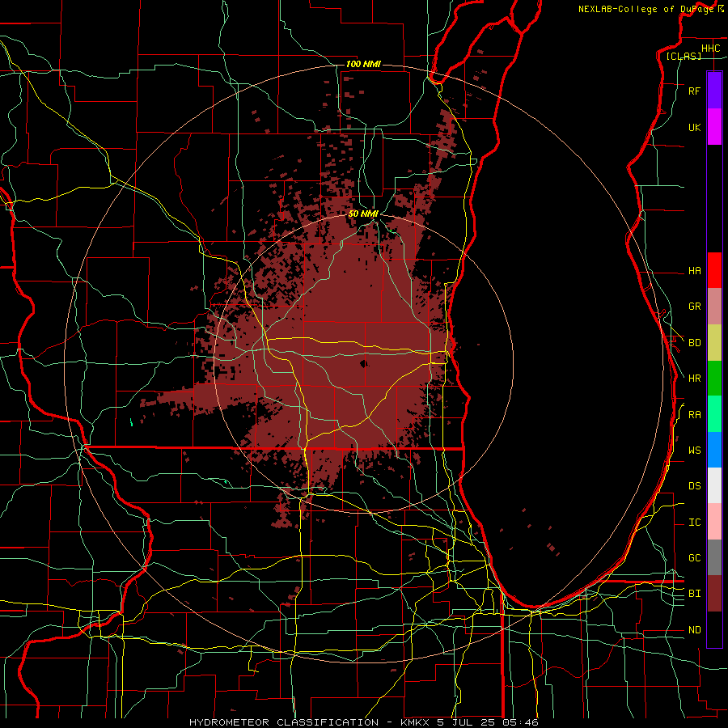
Task: Click the "50 NMI" range ring label
Action: 363,214
